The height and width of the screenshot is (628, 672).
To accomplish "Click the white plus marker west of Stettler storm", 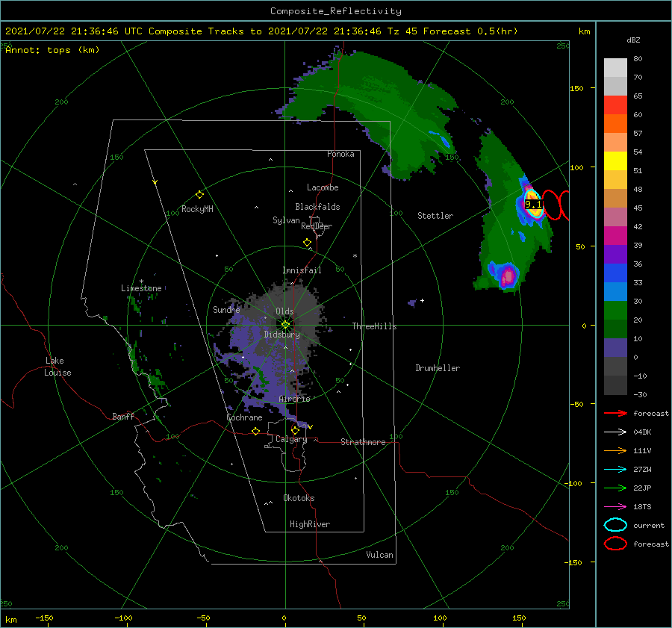I will click(x=422, y=300).
